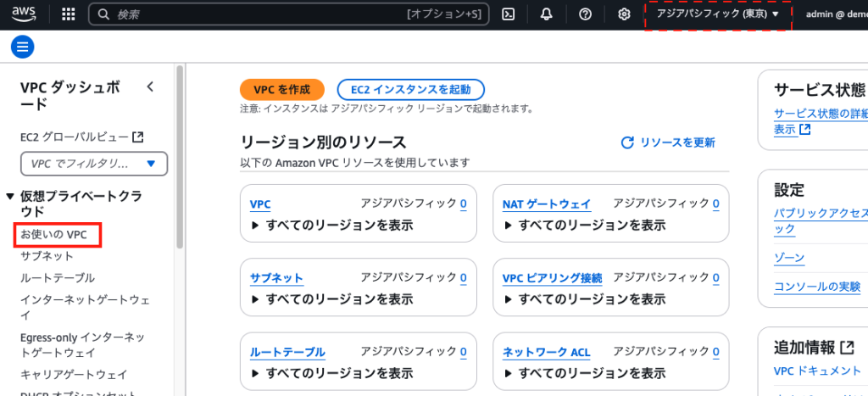Open the settings gear icon
Viewport: 868px width, 396px height.
tap(624, 14)
